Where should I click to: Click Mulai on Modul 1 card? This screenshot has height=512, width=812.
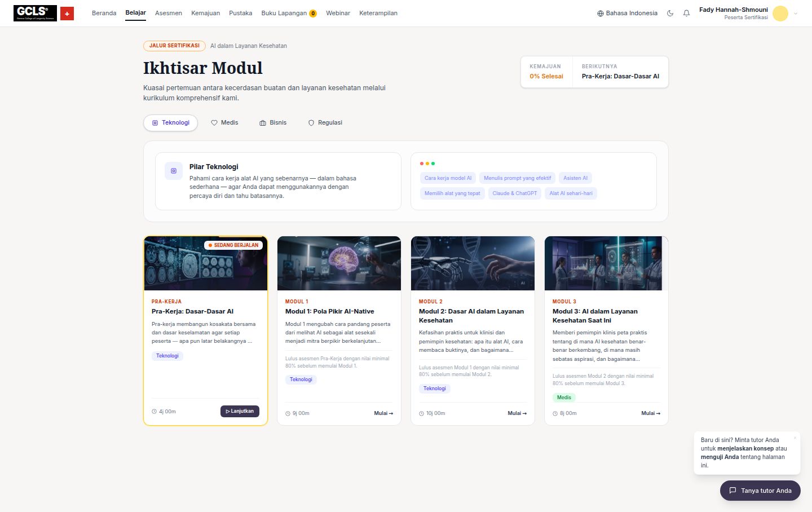pos(383,413)
